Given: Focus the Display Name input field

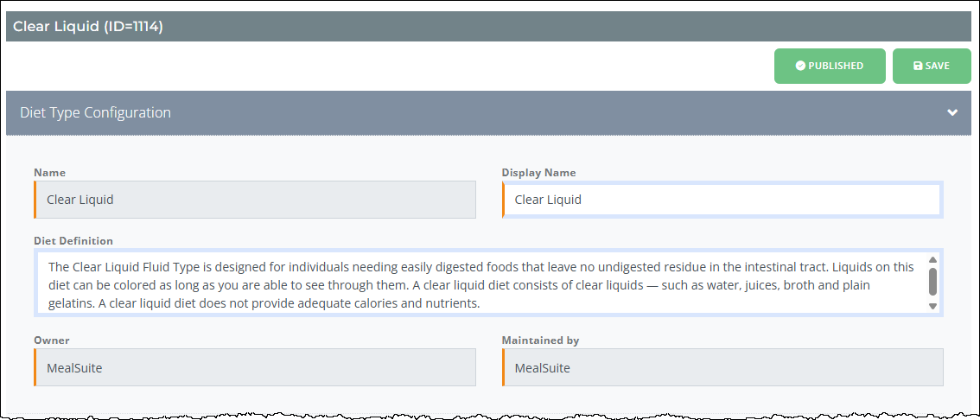Looking at the screenshot, I should click(x=722, y=200).
